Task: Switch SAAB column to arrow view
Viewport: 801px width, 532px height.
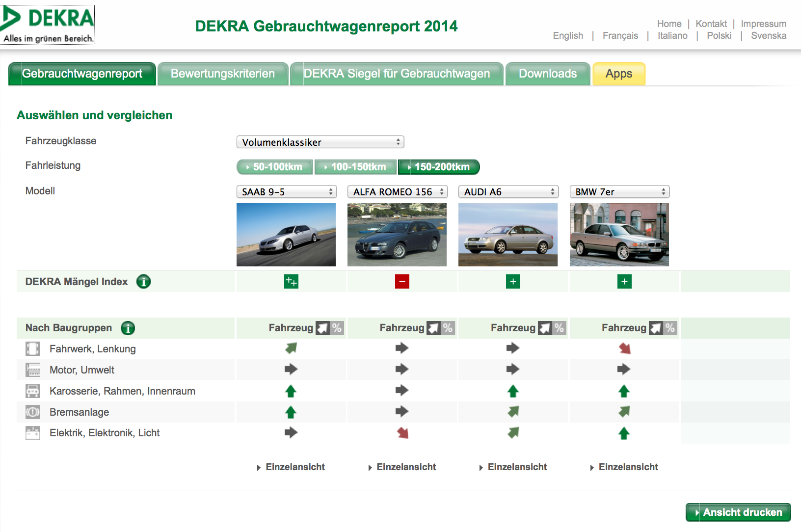Action: point(322,328)
